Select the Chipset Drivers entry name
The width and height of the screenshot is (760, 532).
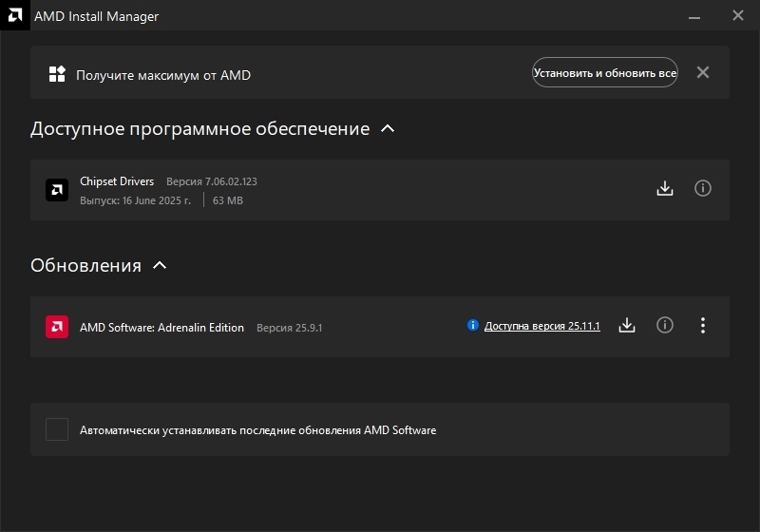click(x=117, y=181)
